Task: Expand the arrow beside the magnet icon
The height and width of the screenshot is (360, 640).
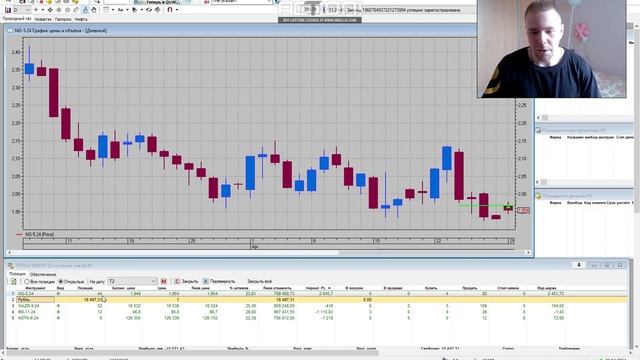Action: point(177,10)
